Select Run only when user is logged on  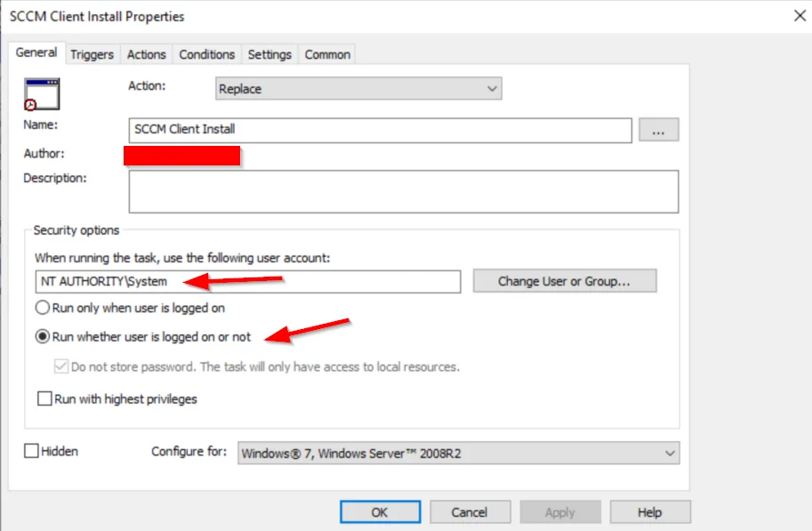click(130, 308)
